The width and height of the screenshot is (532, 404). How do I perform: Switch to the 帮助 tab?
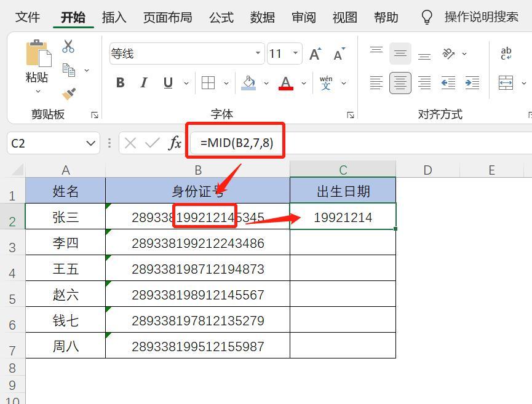tap(386, 17)
